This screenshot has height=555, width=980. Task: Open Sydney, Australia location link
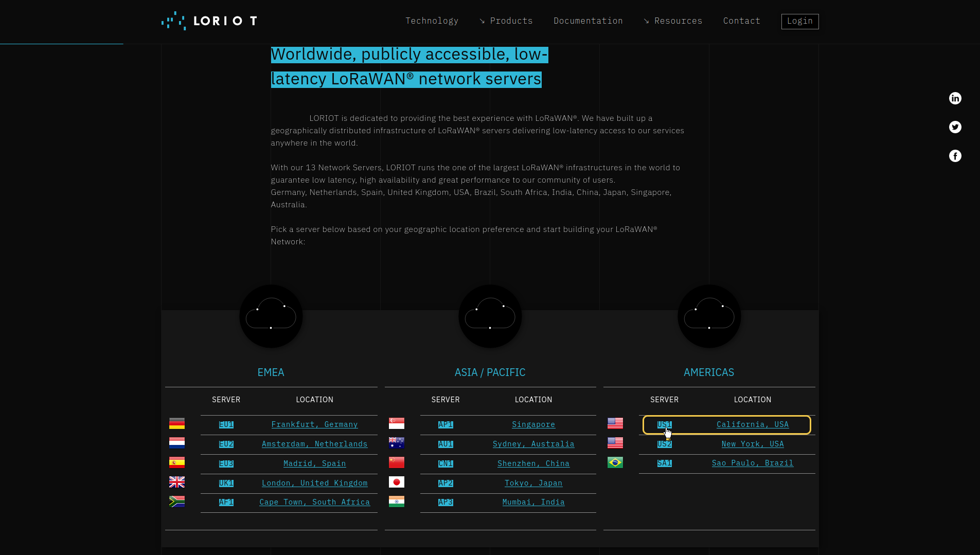[x=533, y=444]
